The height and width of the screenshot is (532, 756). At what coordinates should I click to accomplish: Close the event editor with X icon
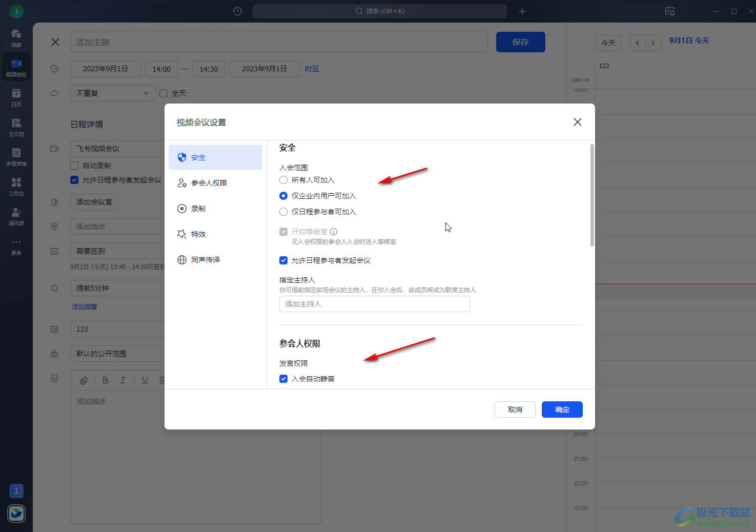click(x=55, y=42)
